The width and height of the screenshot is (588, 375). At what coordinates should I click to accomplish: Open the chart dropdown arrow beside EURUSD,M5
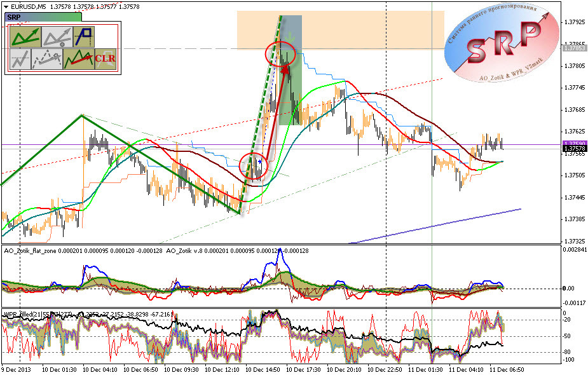tap(6, 7)
